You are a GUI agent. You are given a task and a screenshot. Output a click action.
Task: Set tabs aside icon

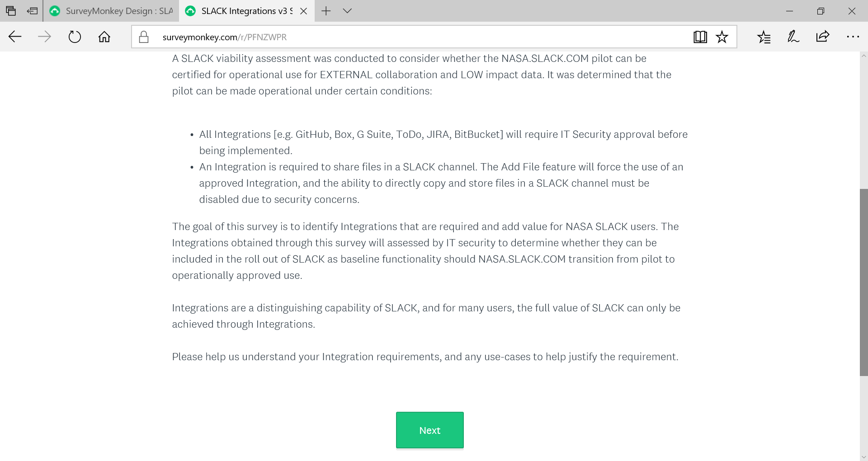pyautogui.click(x=32, y=11)
